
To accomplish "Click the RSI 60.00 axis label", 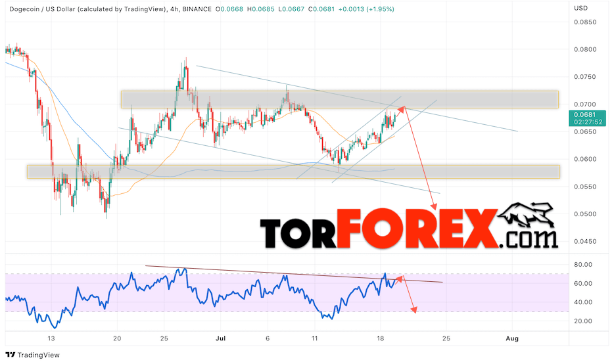I will tap(583, 284).
